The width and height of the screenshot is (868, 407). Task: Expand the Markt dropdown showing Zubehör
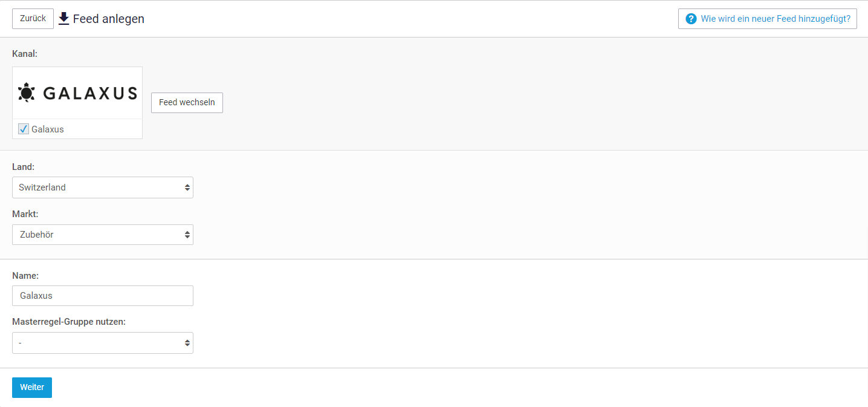click(x=103, y=235)
